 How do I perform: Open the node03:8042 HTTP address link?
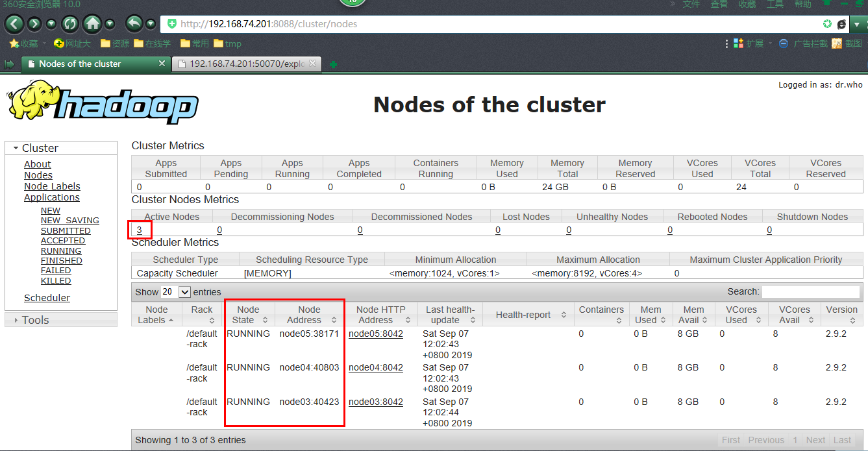point(376,402)
